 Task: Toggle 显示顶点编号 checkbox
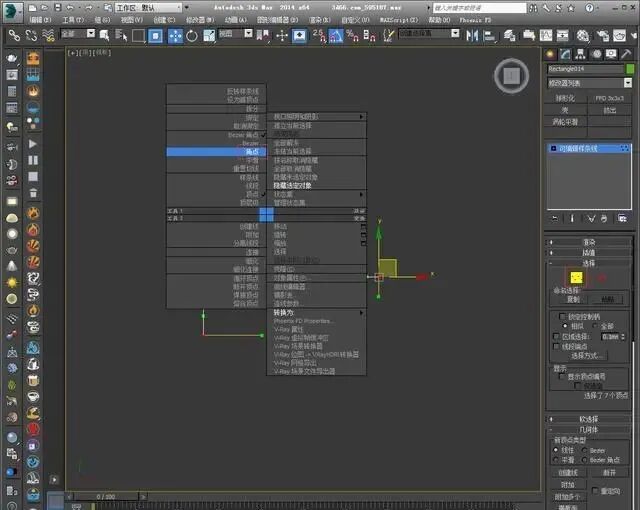pos(562,376)
